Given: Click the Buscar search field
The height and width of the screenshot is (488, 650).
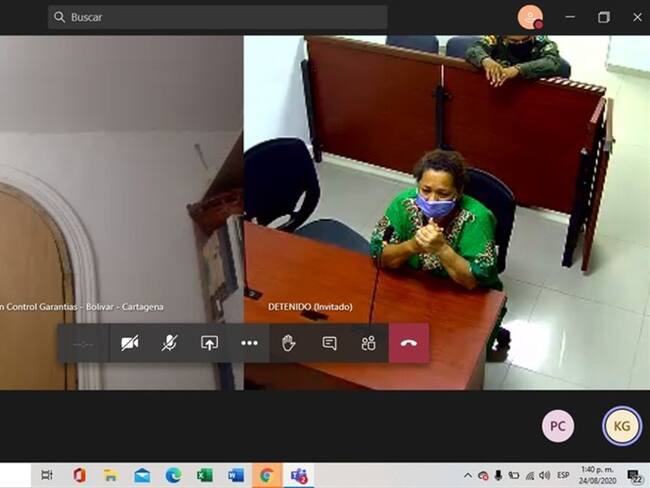Looking at the screenshot, I should point(218,17).
